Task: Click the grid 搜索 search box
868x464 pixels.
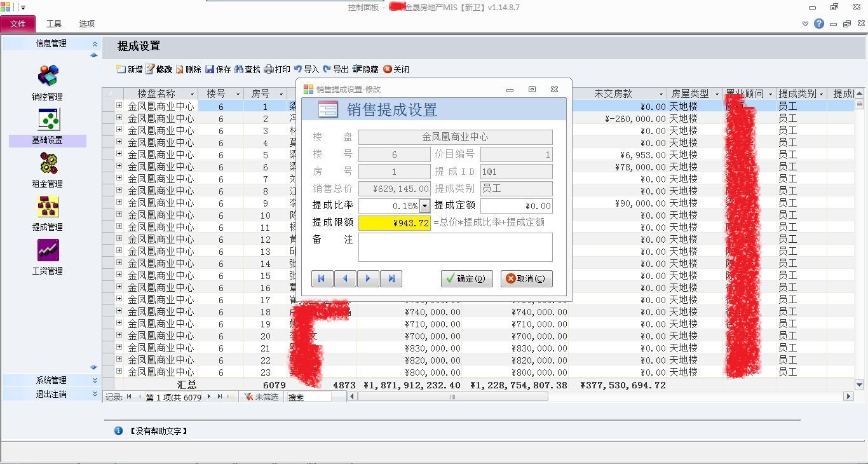Action: 309,397
